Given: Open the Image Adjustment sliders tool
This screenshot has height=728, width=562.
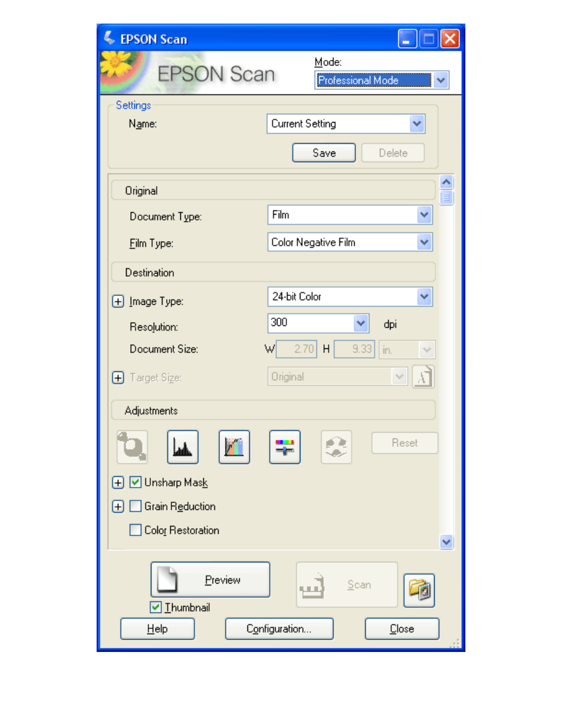Looking at the screenshot, I should [285, 447].
